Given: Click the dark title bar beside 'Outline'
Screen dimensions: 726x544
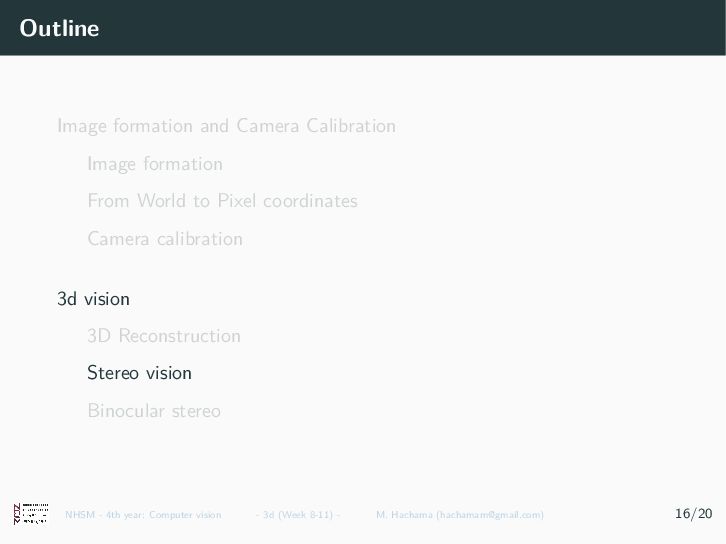Looking at the screenshot, I should (x=400, y=28).
